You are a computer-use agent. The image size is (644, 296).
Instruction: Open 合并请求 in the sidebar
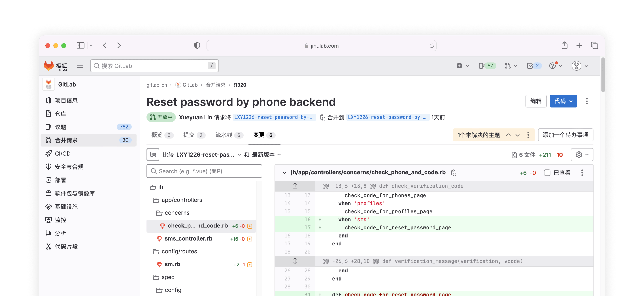(88, 140)
